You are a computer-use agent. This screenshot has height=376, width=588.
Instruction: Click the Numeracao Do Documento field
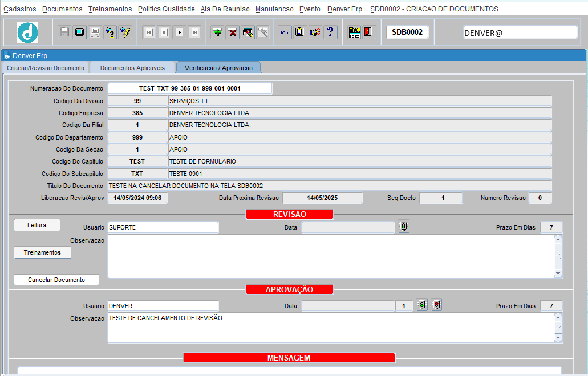190,88
